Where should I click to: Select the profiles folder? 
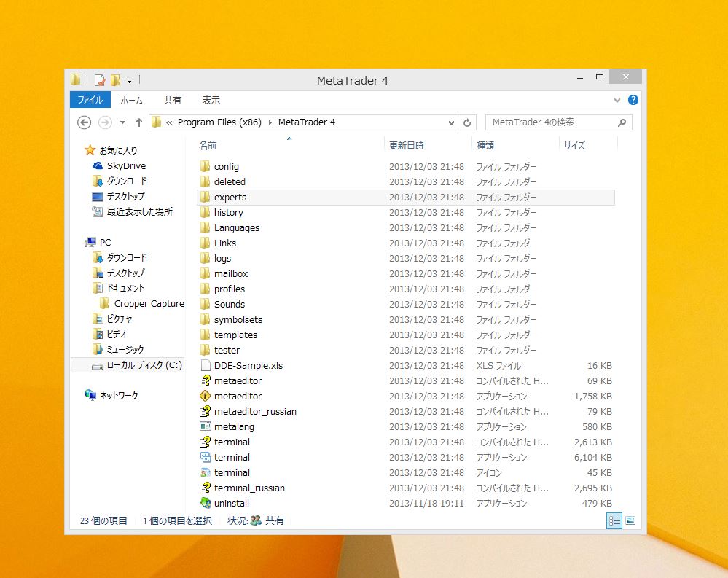click(x=230, y=289)
